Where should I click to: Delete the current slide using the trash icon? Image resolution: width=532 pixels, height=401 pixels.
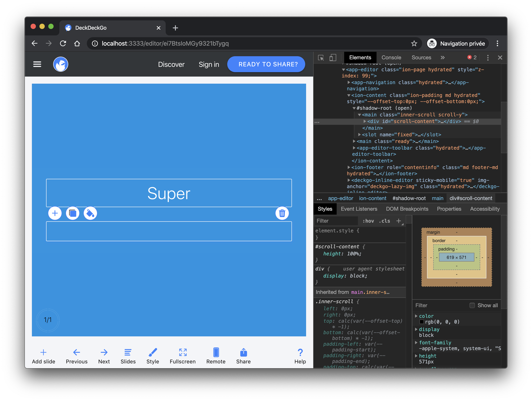[x=282, y=213]
